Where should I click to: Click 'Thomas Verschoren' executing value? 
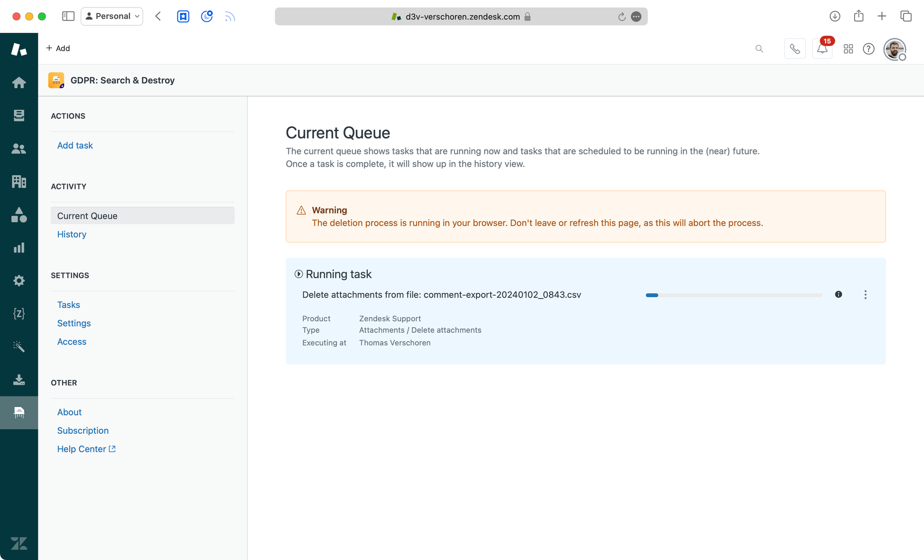[395, 343]
